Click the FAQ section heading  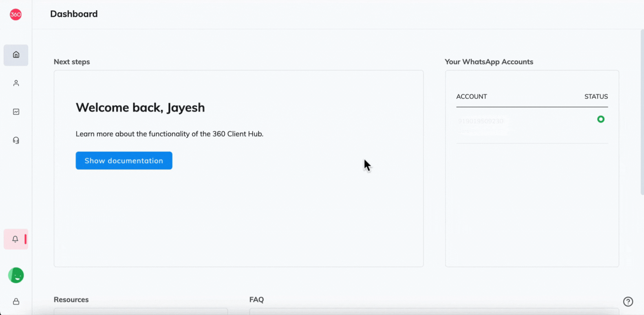click(x=257, y=300)
